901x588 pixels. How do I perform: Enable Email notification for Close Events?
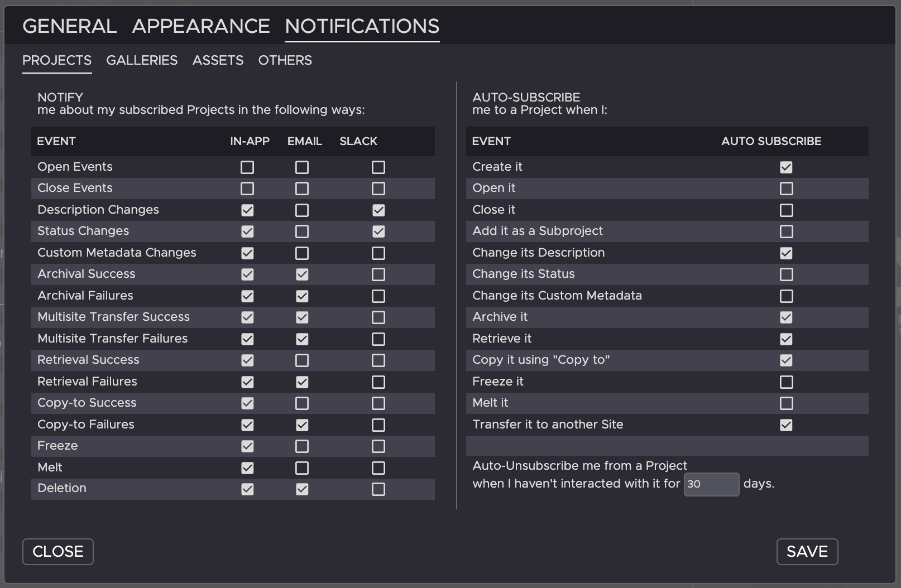[x=302, y=189]
